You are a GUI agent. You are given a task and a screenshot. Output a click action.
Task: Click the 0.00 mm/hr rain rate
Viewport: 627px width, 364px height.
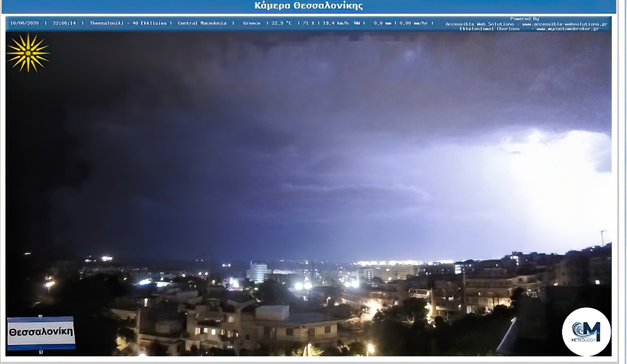pos(413,23)
